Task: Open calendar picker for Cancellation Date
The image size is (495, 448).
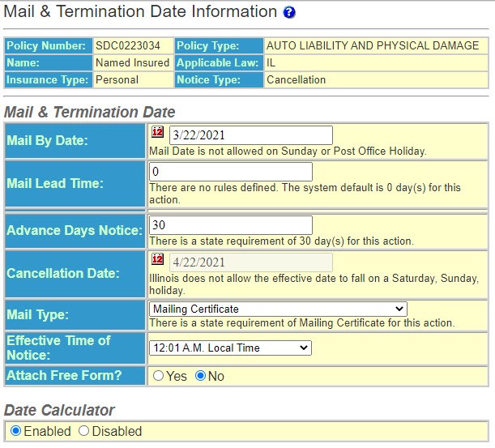Action: coord(157,259)
